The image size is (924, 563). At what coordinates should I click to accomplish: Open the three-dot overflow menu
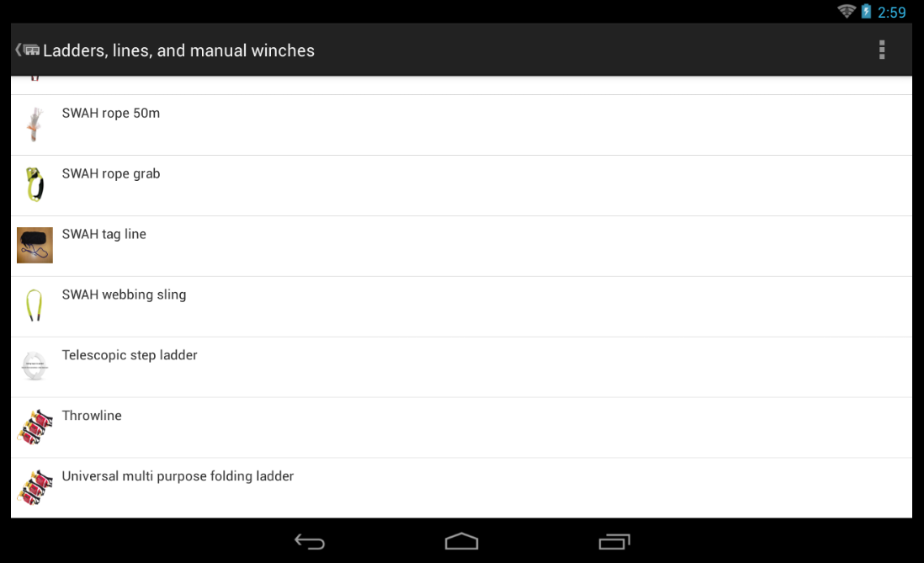(882, 50)
